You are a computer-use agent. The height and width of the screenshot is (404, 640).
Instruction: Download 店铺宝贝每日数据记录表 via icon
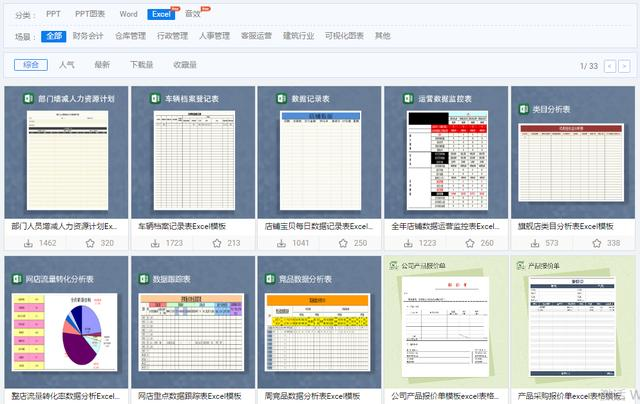pyautogui.click(x=281, y=243)
